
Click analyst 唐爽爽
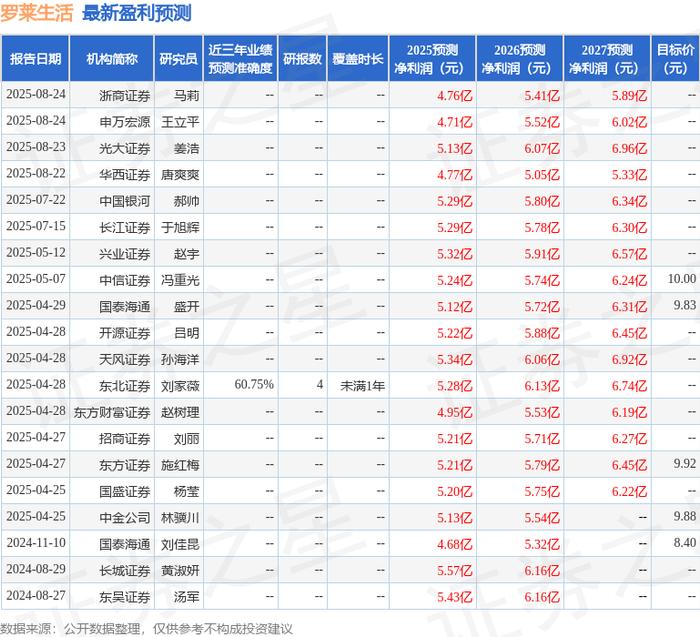pos(180,175)
